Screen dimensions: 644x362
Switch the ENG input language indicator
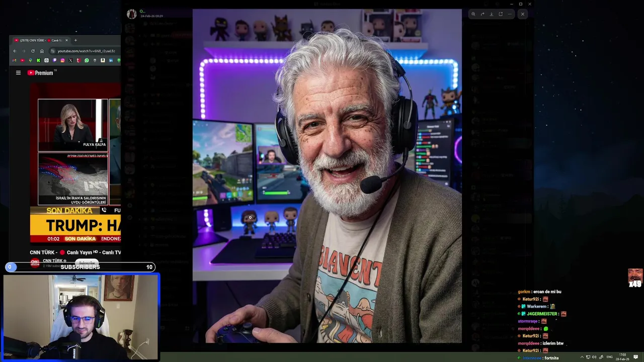pos(609,357)
